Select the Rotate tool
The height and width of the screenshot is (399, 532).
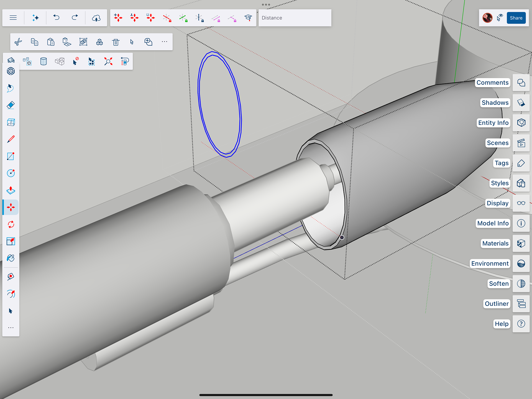pos(11,224)
